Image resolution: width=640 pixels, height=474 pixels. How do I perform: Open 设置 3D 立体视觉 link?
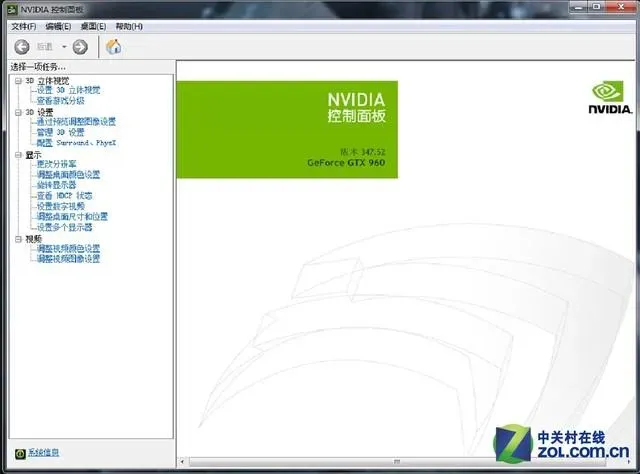[68, 90]
